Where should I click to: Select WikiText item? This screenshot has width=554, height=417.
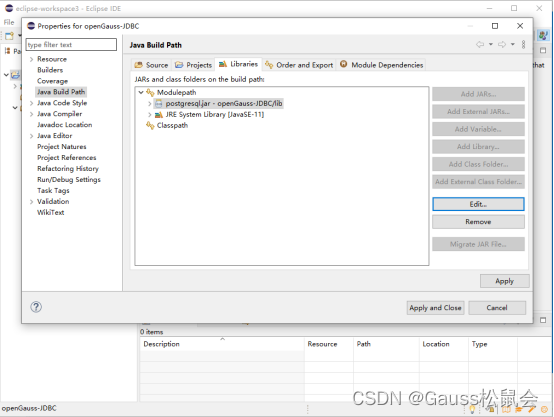(x=51, y=213)
